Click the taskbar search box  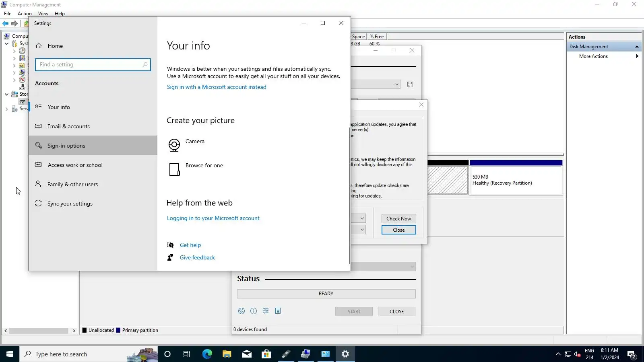89,354
